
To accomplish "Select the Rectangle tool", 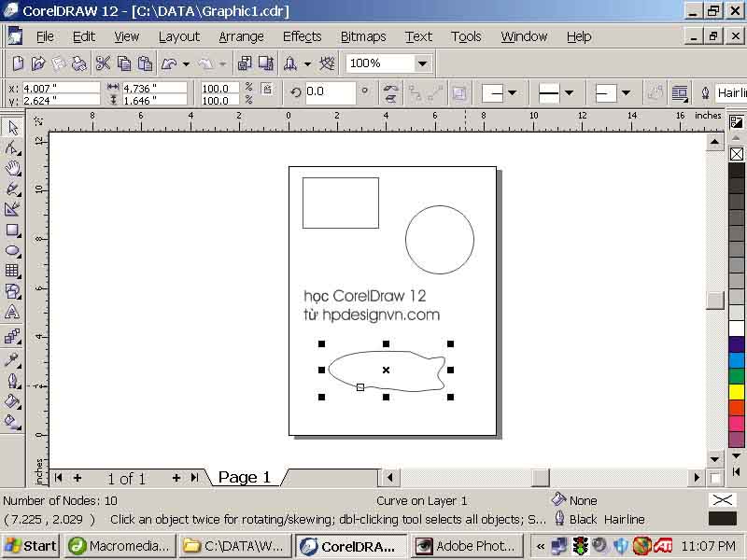I will (13, 231).
